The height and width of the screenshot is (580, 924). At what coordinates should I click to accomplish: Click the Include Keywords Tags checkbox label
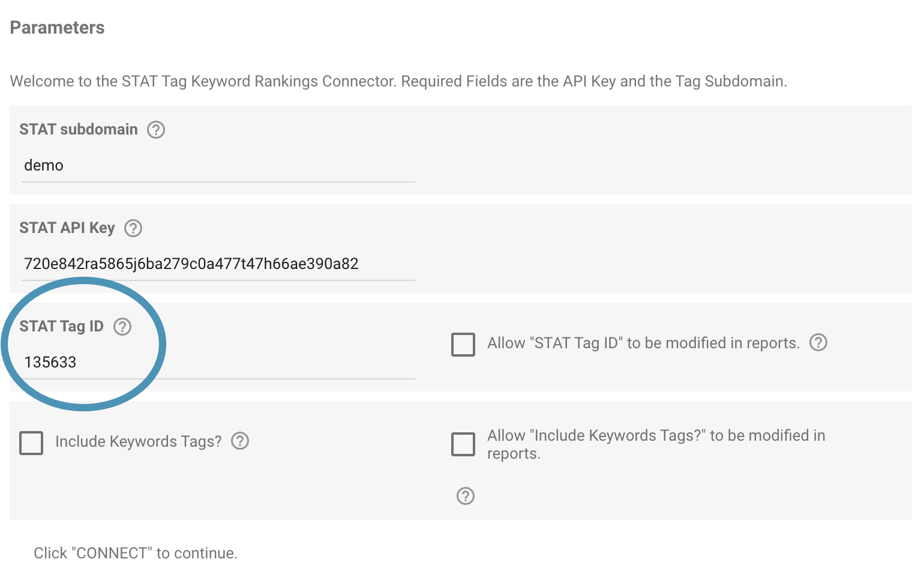(139, 441)
